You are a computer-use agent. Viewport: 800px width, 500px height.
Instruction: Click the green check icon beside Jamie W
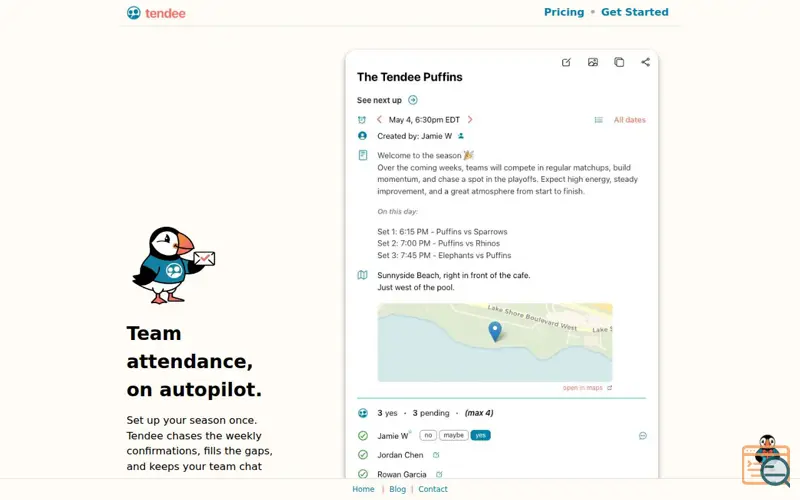[363, 436]
